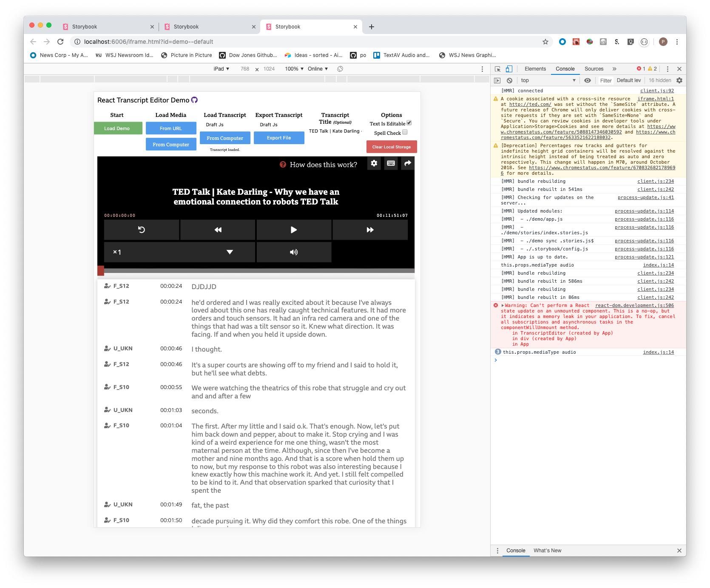Image resolution: width=710 pixels, height=588 pixels.
Task: Open the 100% zoom dropdown
Action: pyautogui.click(x=294, y=69)
